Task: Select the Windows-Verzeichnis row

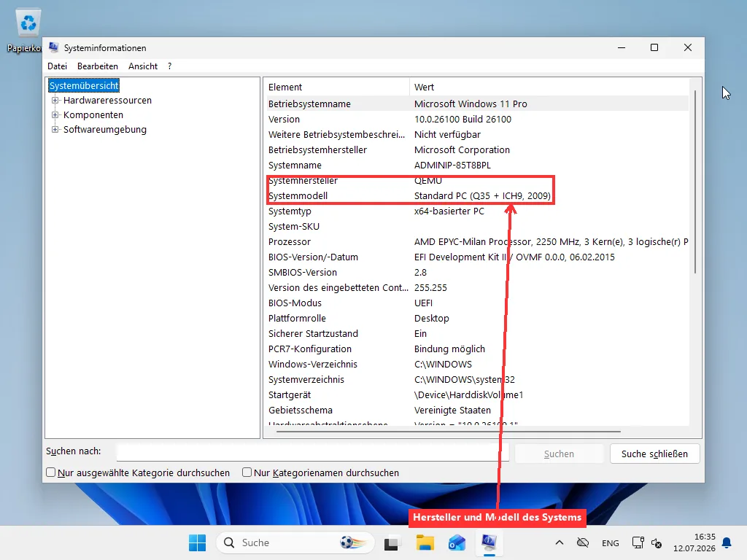Action: click(476, 365)
